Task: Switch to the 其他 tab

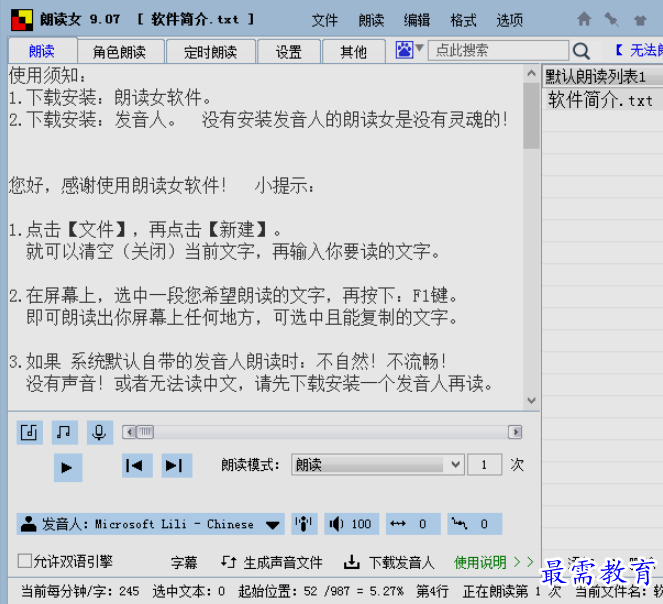Action: coord(354,52)
